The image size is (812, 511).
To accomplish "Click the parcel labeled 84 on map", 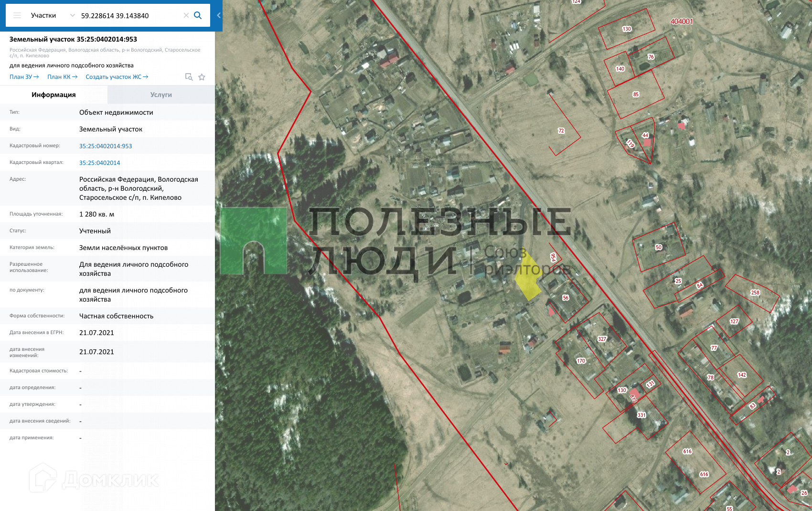I will tap(700, 285).
